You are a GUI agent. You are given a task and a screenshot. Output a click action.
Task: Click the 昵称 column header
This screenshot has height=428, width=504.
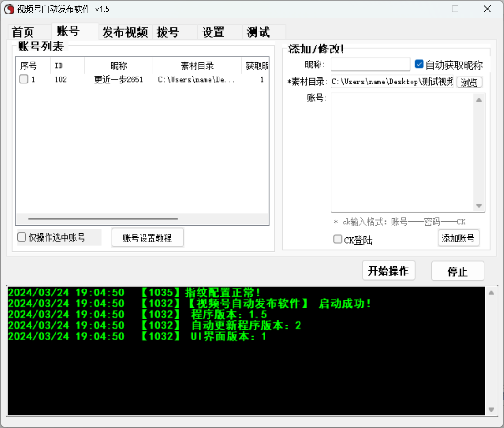tap(118, 66)
